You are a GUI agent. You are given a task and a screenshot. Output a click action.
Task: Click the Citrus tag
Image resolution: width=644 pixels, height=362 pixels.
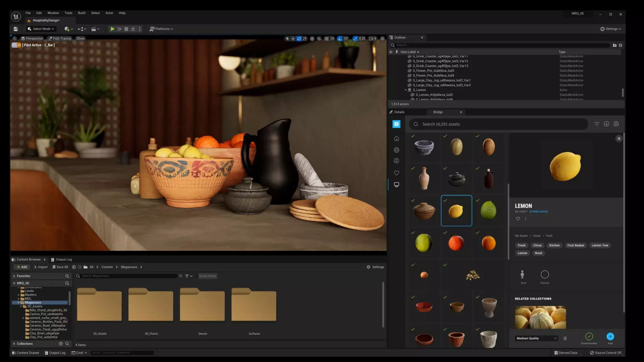coord(537,245)
